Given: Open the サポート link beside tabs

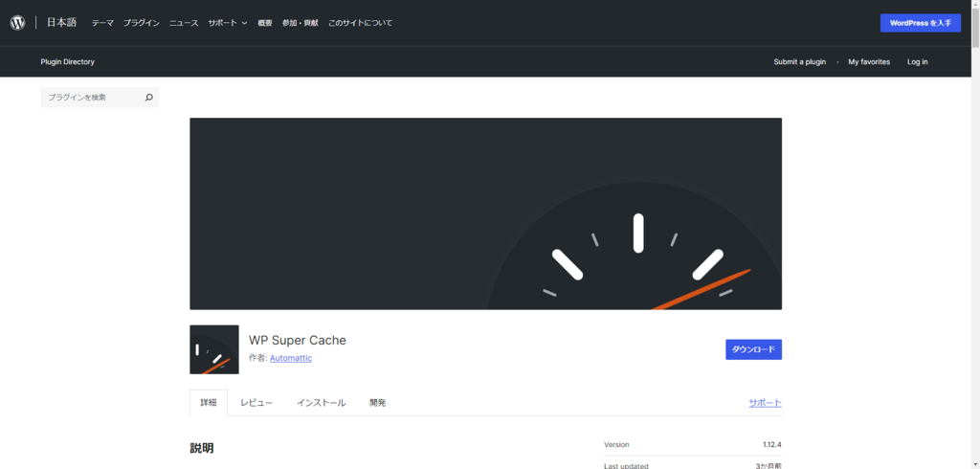Looking at the screenshot, I should point(765,403).
